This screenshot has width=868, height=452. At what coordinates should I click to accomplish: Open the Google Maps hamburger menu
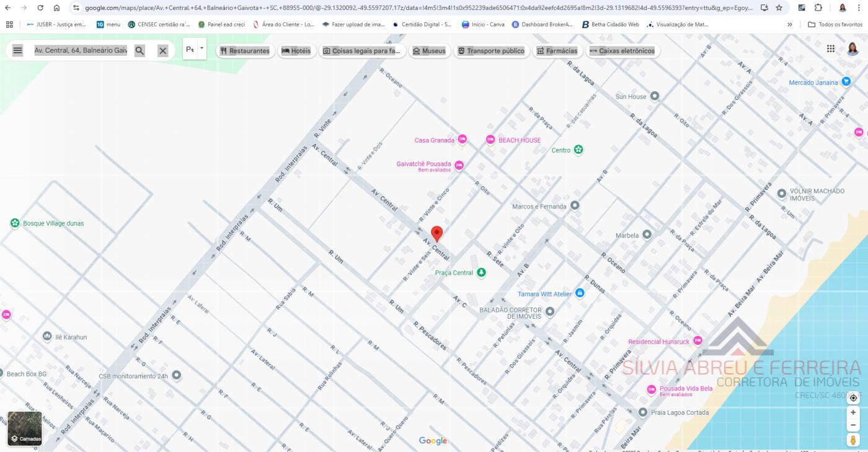pos(17,51)
